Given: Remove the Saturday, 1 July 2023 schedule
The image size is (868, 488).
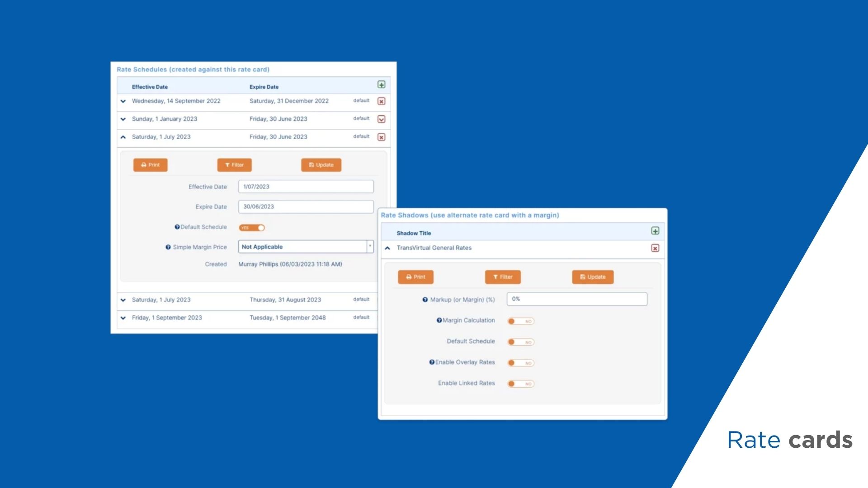Looking at the screenshot, I should click(381, 137).
